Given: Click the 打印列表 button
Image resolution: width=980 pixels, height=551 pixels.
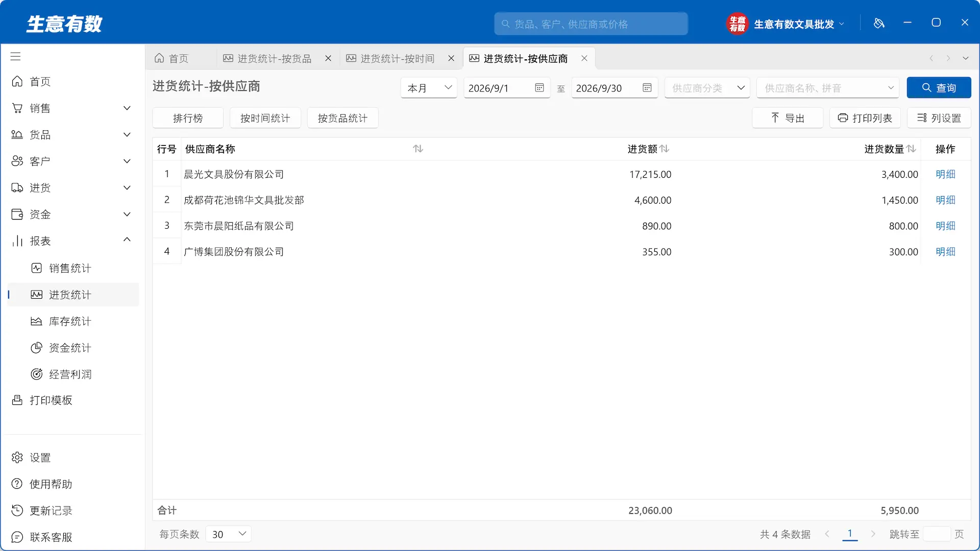Looking at the screenshot, I should (x=865, y=118).
